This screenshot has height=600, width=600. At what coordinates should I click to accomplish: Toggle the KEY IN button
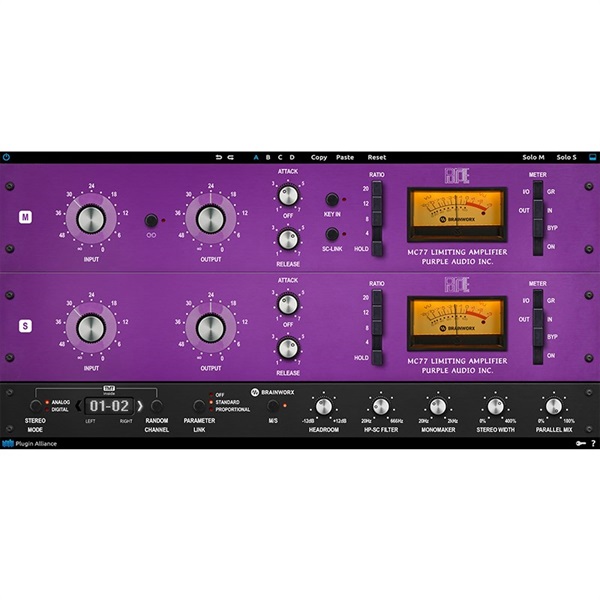tap(332, 199)
